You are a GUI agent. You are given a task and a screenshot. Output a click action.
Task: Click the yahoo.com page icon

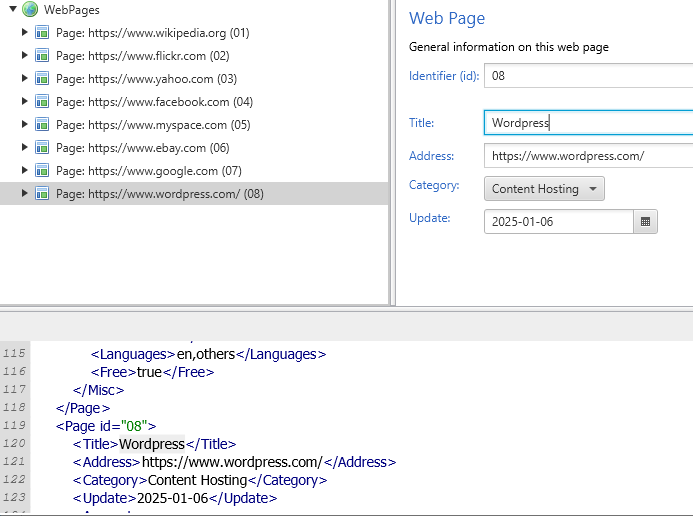point(42,79)
